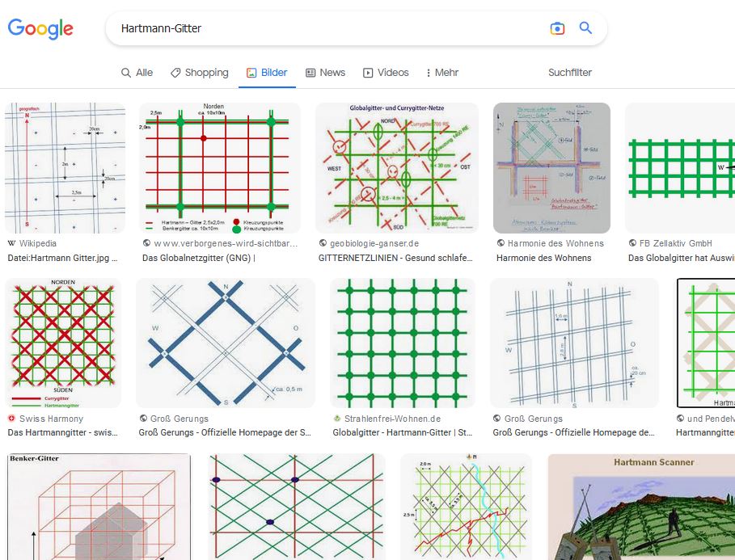Image resolution: width=735 pixels, height=560 pixels.
Task: Click the Swiss Harmony source favicon
Action: click(11, 419)
